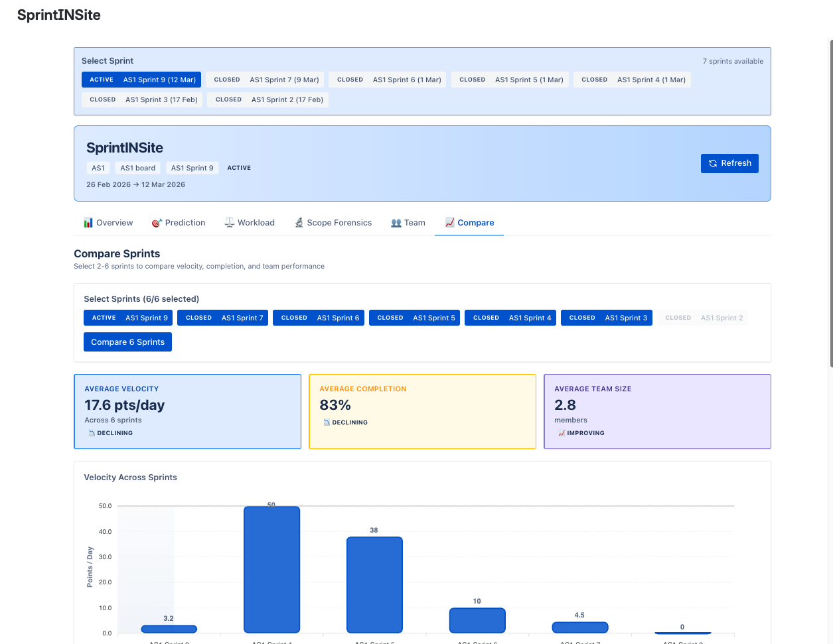Click the refresh arrow icon in the Refresh button
833x644 pixels.
(712, 163)
